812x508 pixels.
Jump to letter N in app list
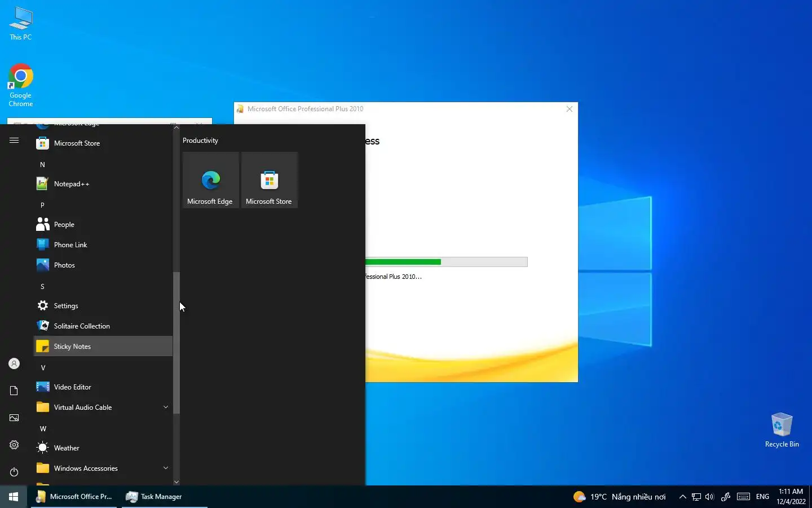point(103,164)
